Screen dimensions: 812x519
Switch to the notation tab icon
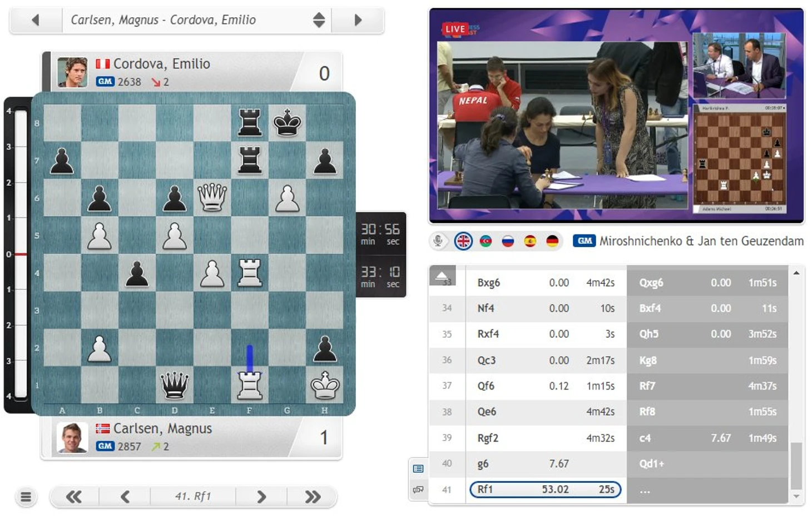[418, 469]
